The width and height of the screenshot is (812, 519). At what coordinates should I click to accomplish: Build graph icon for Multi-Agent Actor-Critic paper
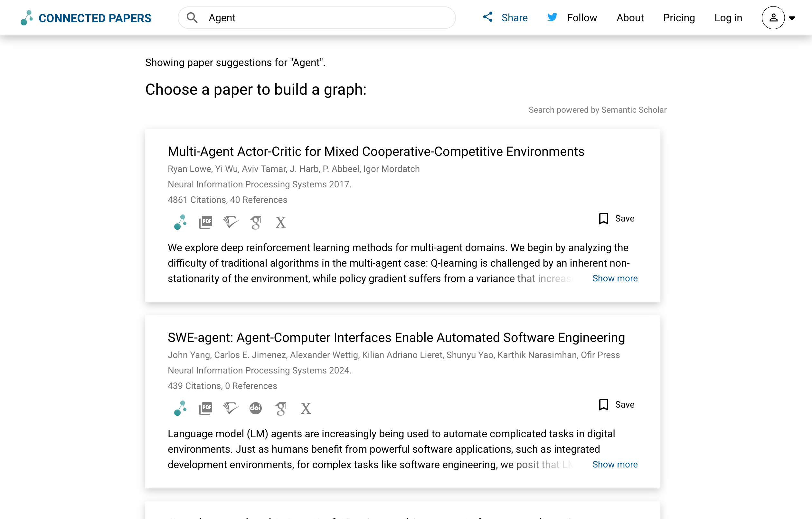[x=180, y=222]
